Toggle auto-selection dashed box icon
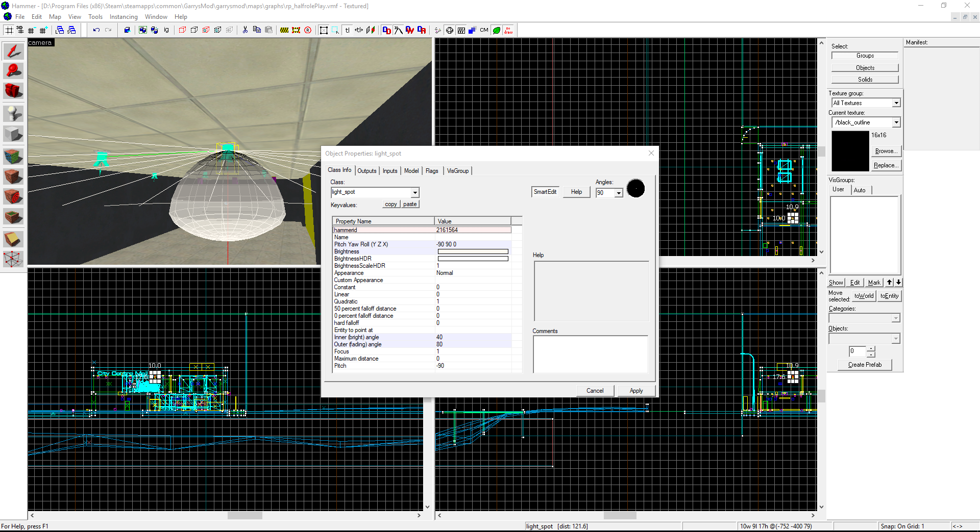 [x=335, y=30]
